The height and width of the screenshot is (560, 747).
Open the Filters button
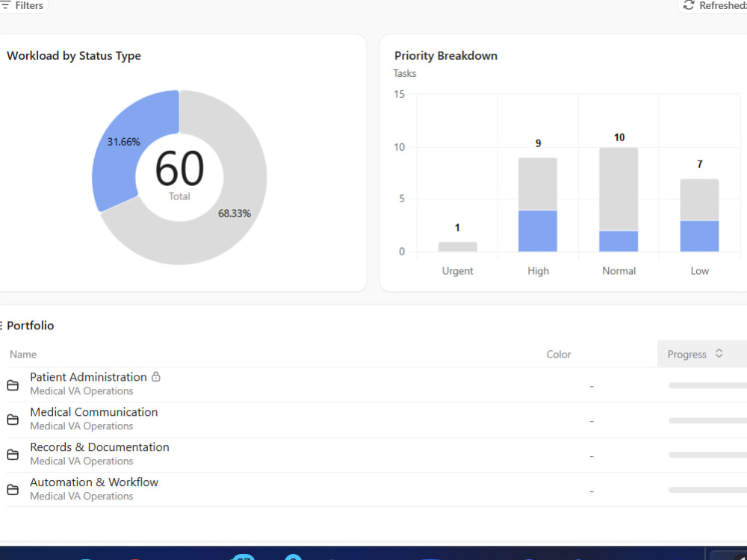coord(22,6)
